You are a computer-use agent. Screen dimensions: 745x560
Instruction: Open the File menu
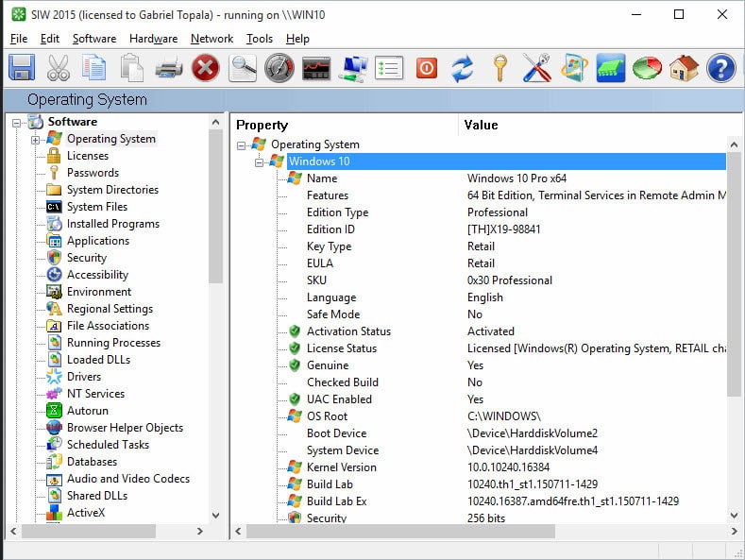click(19, 39)
